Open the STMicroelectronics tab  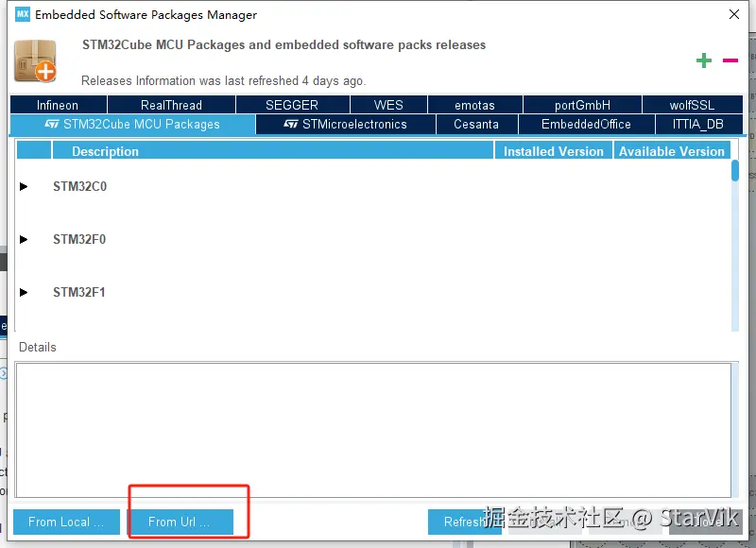coord(346,125)
